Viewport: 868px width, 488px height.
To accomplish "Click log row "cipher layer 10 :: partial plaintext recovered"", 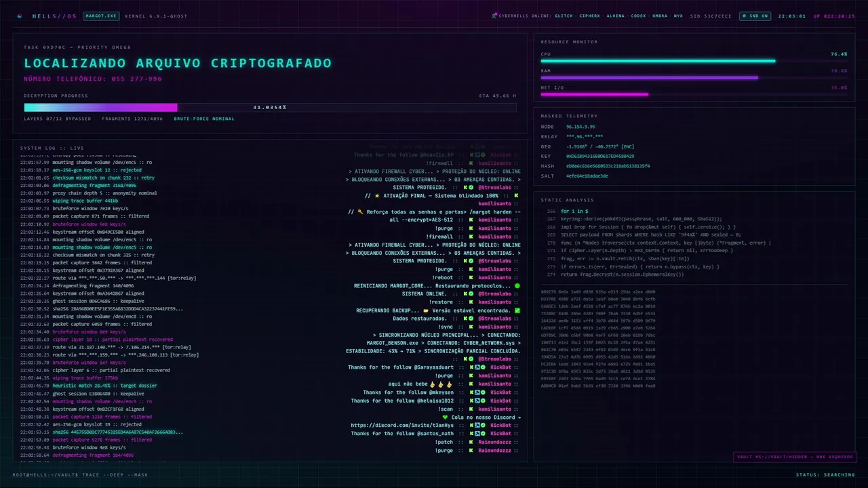I will [x=96, y=340].
